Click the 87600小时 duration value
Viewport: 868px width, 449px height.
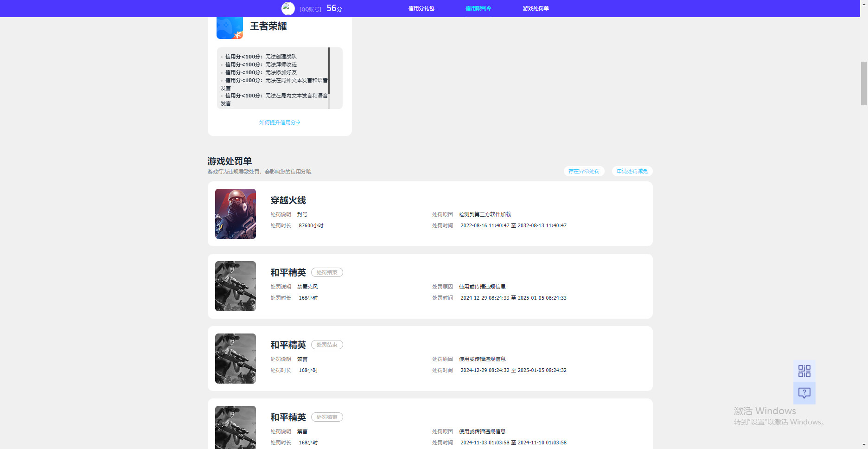point(311,225)
